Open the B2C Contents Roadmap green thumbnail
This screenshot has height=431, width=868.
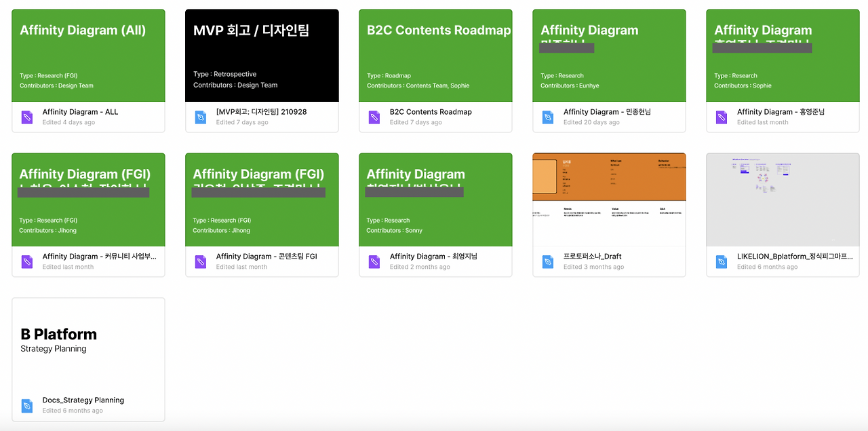435,56
